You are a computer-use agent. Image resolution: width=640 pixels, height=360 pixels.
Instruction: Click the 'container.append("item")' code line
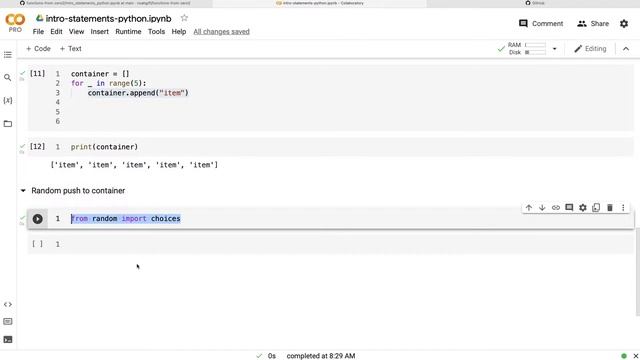coord(138,93)
